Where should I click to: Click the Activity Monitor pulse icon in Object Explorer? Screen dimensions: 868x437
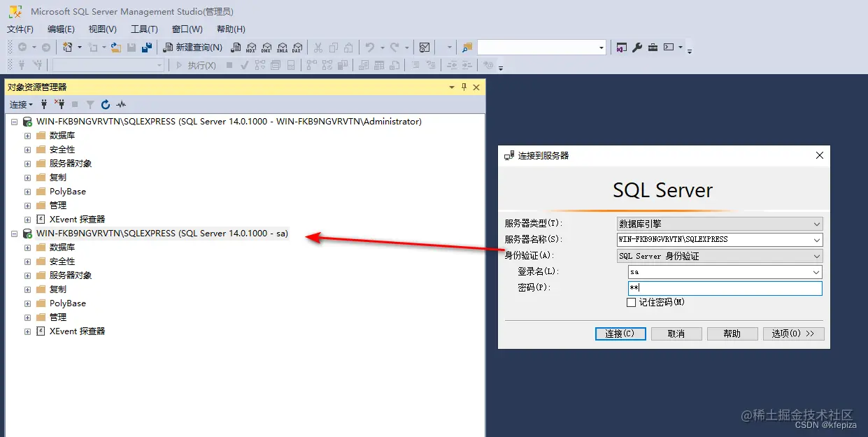(x=121, y=104)
